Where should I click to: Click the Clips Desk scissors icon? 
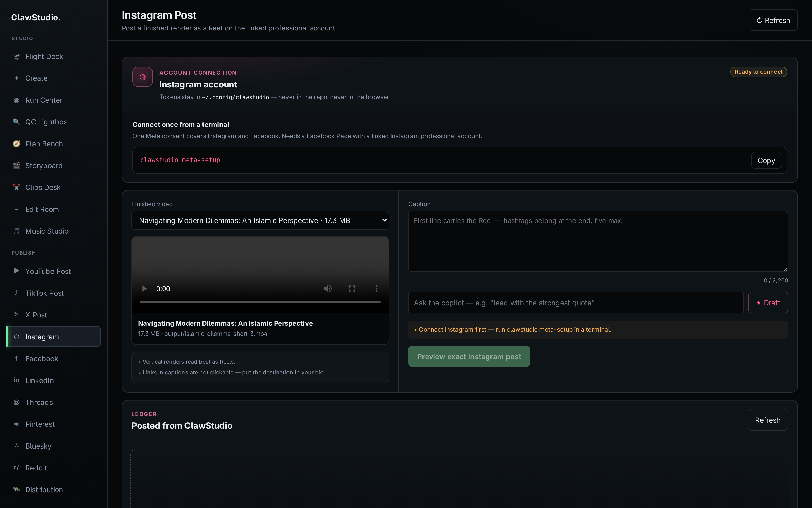tap(16, 187)
